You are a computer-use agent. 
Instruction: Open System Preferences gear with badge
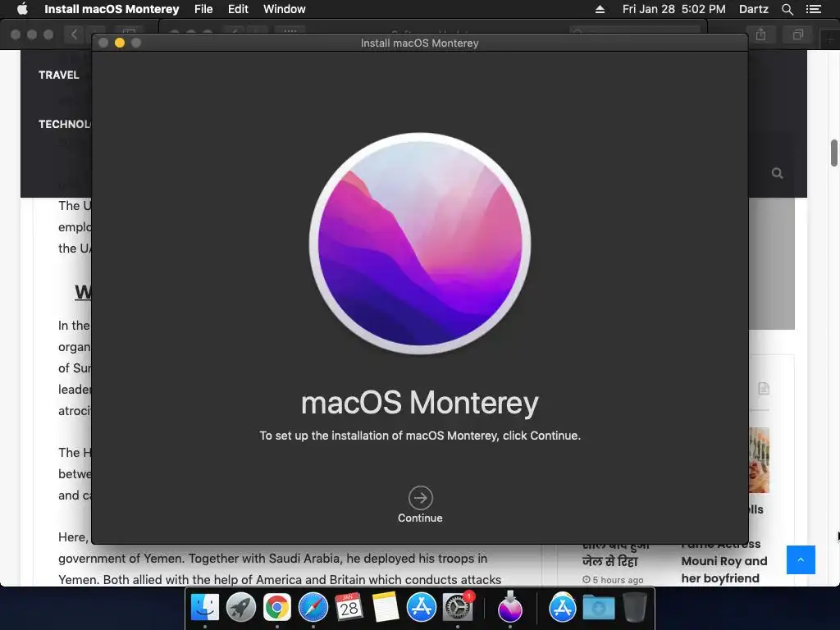(x=458, y=608)
